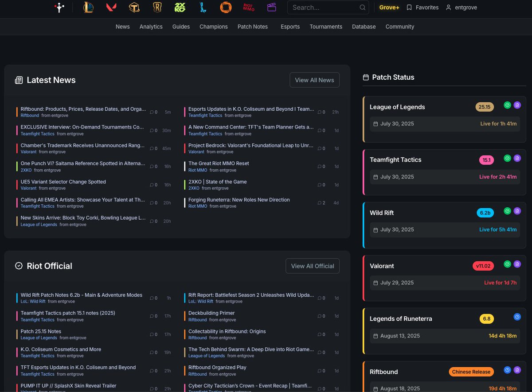Image resolution: width=532 pixels, height=392 pixels.
Task: Click Riot MMO tag under Forging Runeterra
Action: pyautogui.click(x=198, y=206)
